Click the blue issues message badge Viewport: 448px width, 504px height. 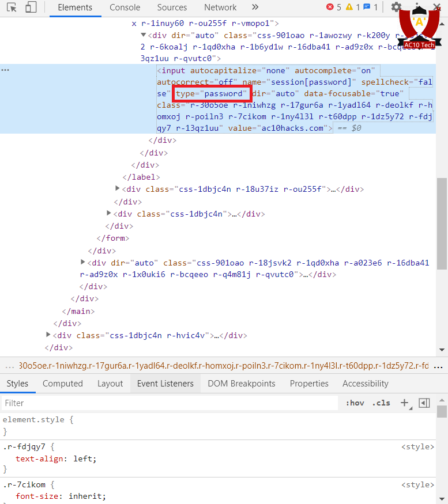370,7
